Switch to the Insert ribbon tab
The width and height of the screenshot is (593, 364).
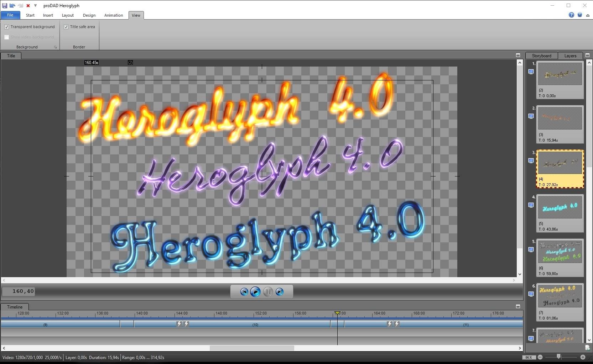point(48,15)
